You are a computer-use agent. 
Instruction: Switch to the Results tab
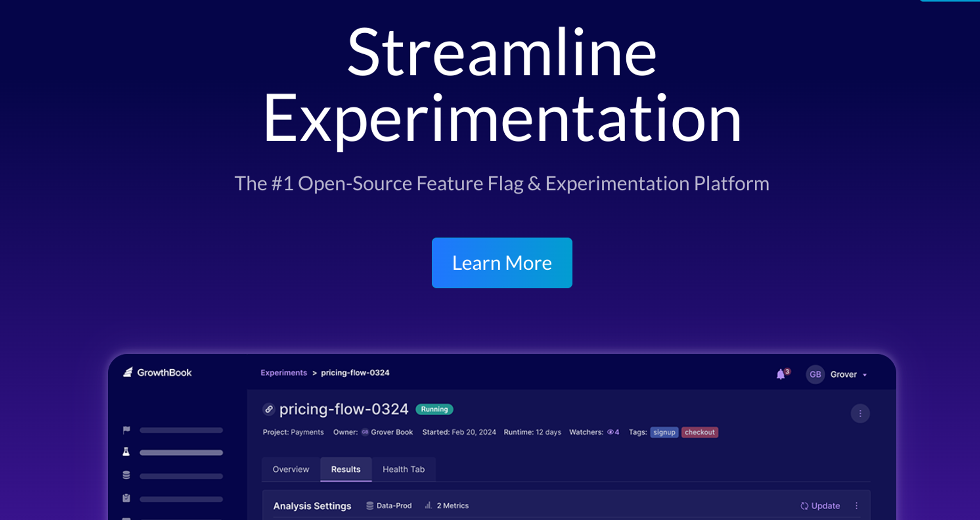[346, 469]
